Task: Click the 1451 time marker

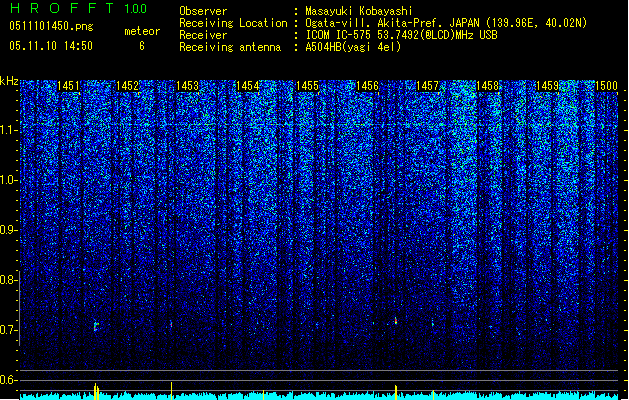Action: click(68, 86)
